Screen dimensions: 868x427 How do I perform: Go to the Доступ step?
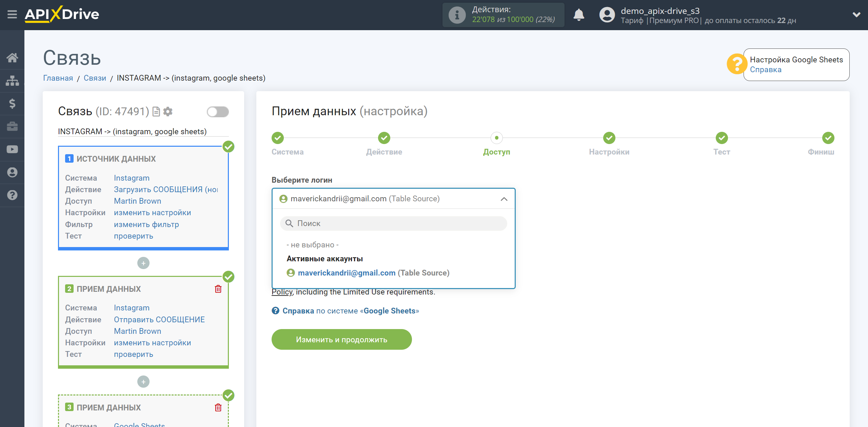(x=496, y=138)
